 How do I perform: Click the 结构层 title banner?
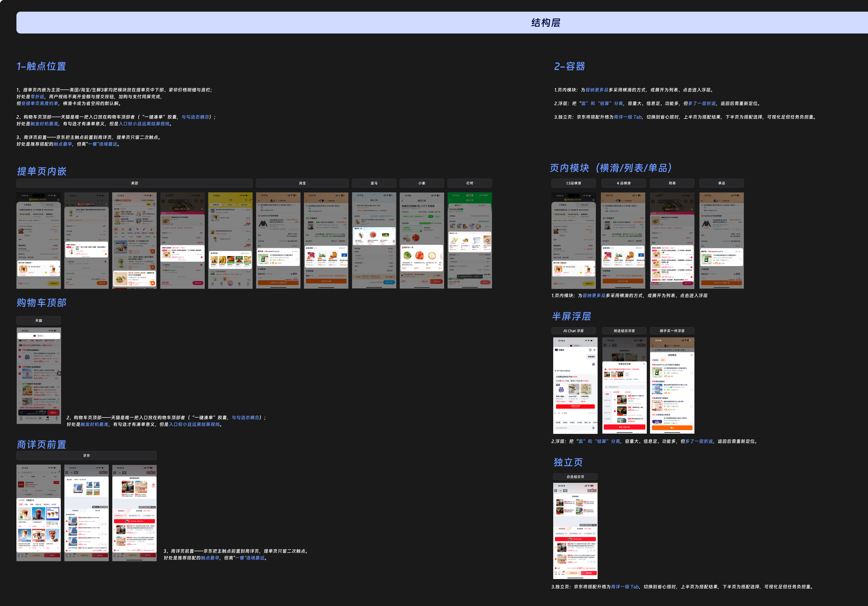(442, 23)
